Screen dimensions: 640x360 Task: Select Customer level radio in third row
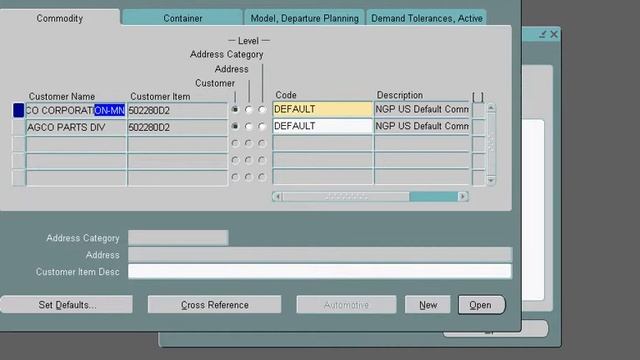coord(235,143)
